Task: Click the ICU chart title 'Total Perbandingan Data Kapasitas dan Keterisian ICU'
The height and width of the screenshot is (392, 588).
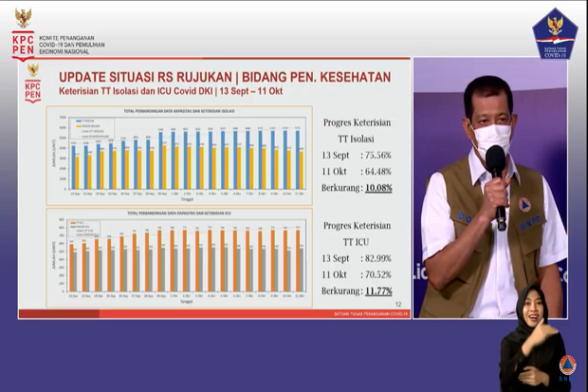Action: [x=179, y=214]
